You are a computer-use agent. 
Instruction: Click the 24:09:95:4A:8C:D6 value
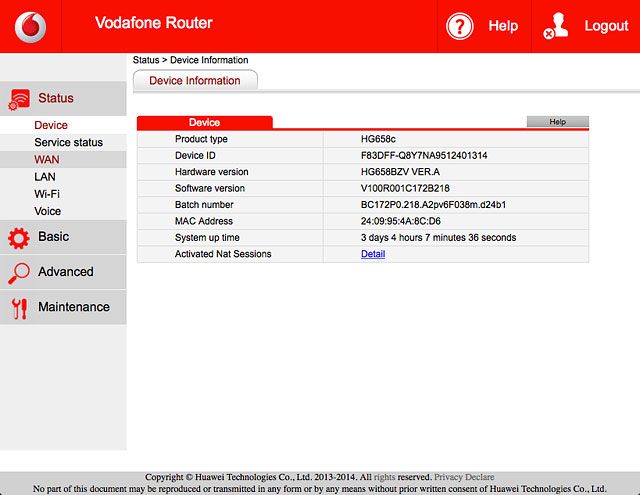[400, 221]
